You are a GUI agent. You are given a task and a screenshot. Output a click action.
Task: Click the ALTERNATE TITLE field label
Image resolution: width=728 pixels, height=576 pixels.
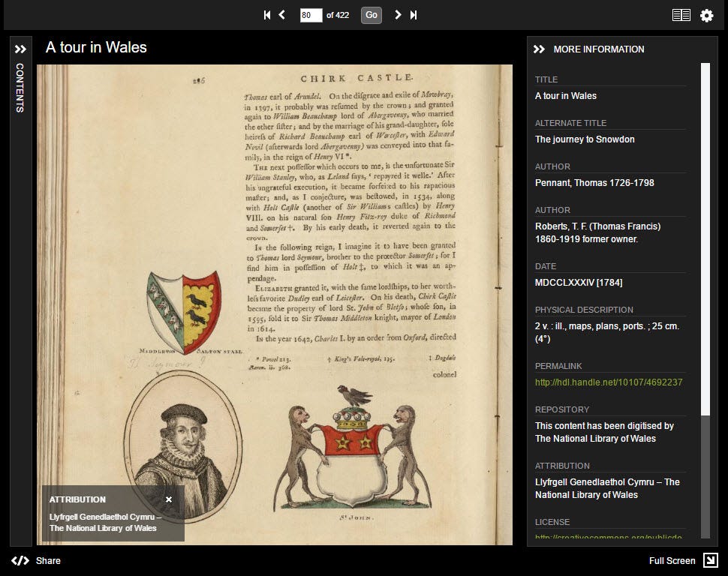click(x=570, y=123)
